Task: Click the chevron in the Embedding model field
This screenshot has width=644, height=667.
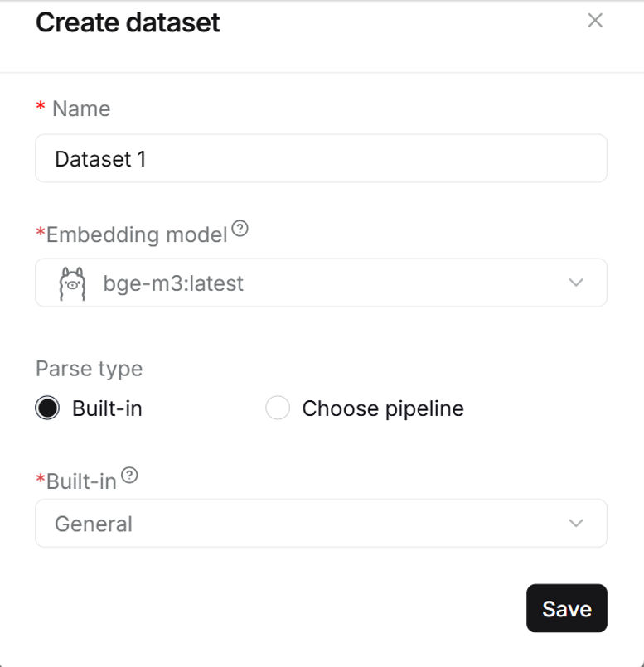Action: pos(576,283)
